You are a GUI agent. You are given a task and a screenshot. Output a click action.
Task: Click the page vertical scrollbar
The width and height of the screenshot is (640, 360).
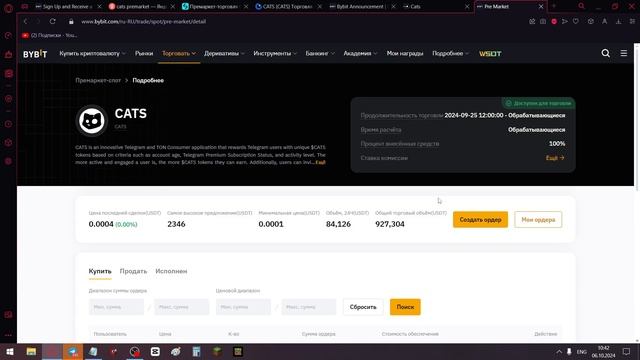pos(637,118)
